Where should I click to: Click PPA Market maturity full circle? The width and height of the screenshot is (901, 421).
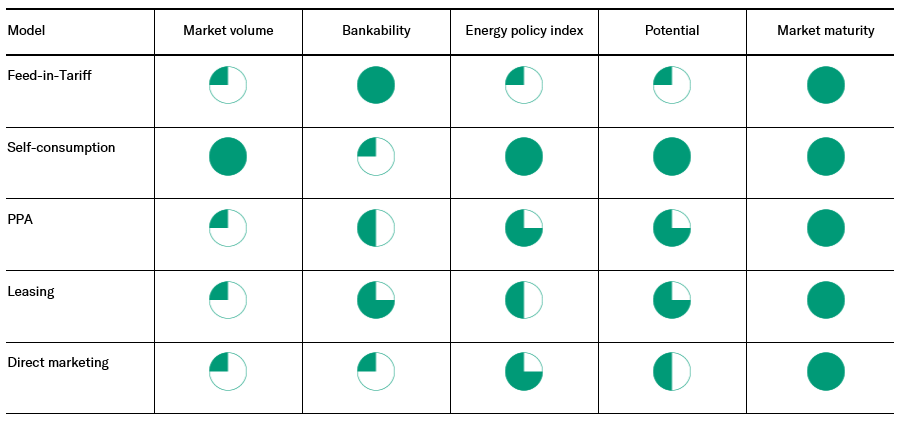point(826,228)
